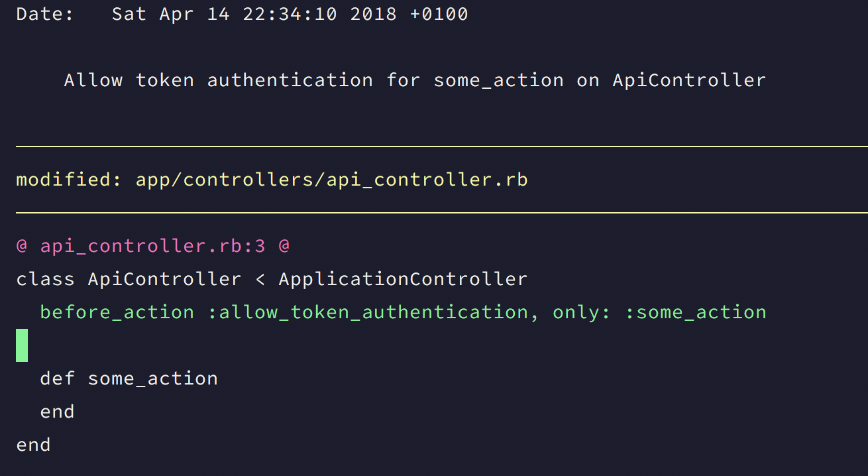The image size is (868, 476).
Task: Click the indented "end" keyword
Action: 57,412
